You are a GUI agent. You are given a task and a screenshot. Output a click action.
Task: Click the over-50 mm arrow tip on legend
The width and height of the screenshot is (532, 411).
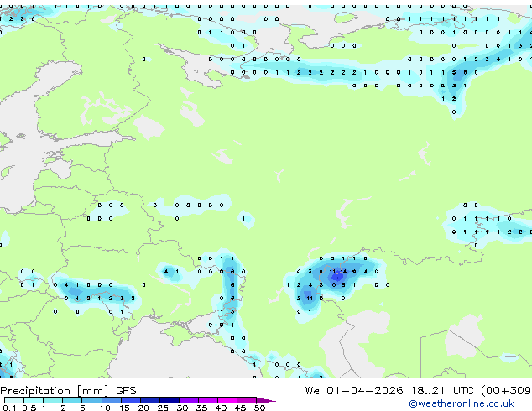pos(266,401)
